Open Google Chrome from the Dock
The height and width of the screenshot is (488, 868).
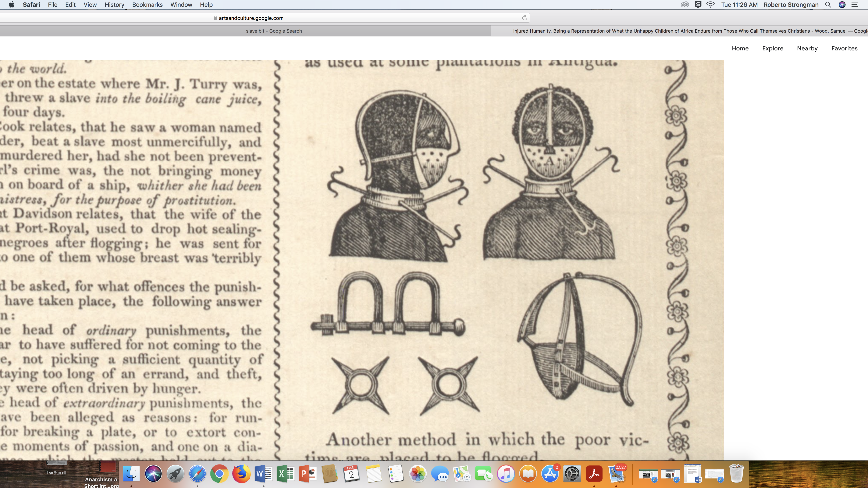[219, 474]
